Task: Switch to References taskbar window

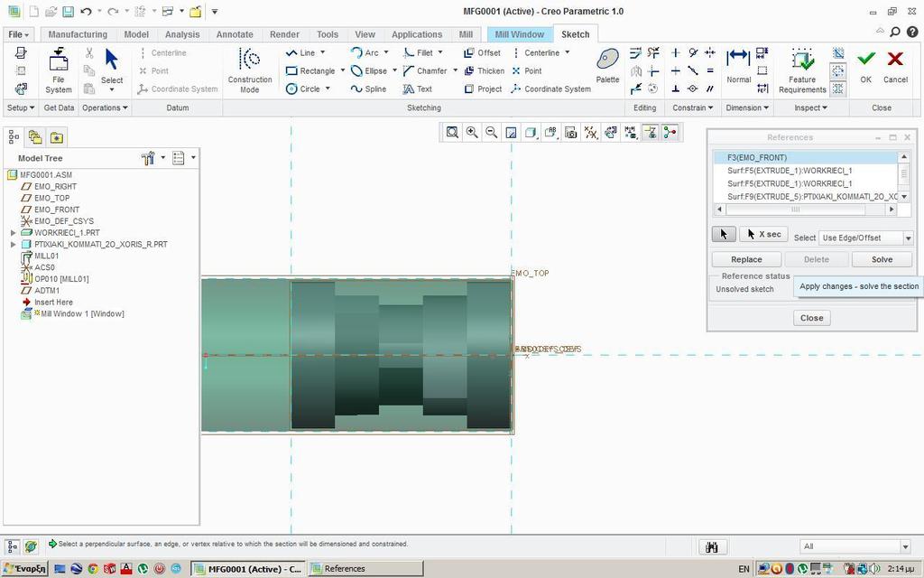Action: [366, 569]
